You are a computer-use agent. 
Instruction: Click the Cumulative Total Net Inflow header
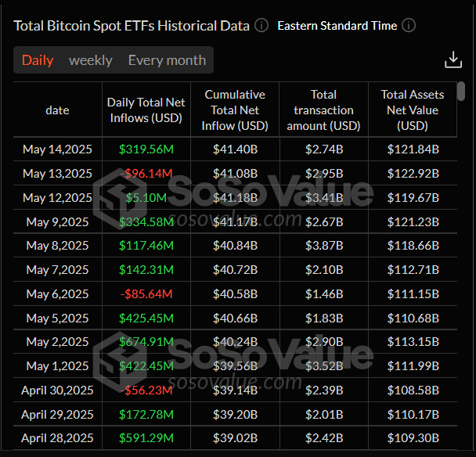(235, 110)
